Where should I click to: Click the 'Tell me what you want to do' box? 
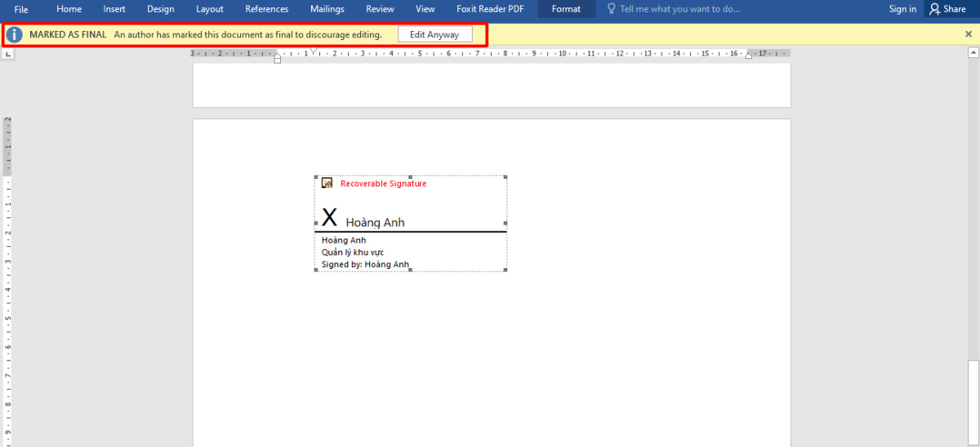679,9
